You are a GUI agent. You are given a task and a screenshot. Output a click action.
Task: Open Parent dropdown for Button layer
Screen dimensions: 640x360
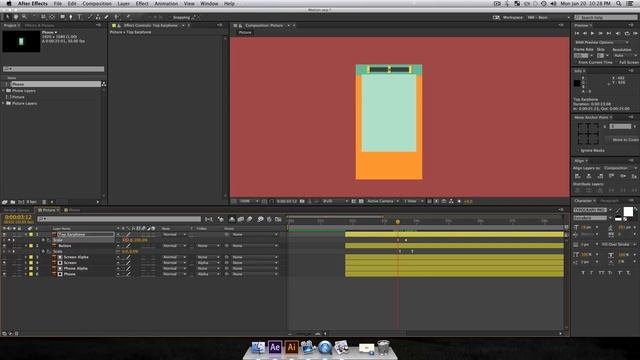pyautogui.click(x=255, y=246)
